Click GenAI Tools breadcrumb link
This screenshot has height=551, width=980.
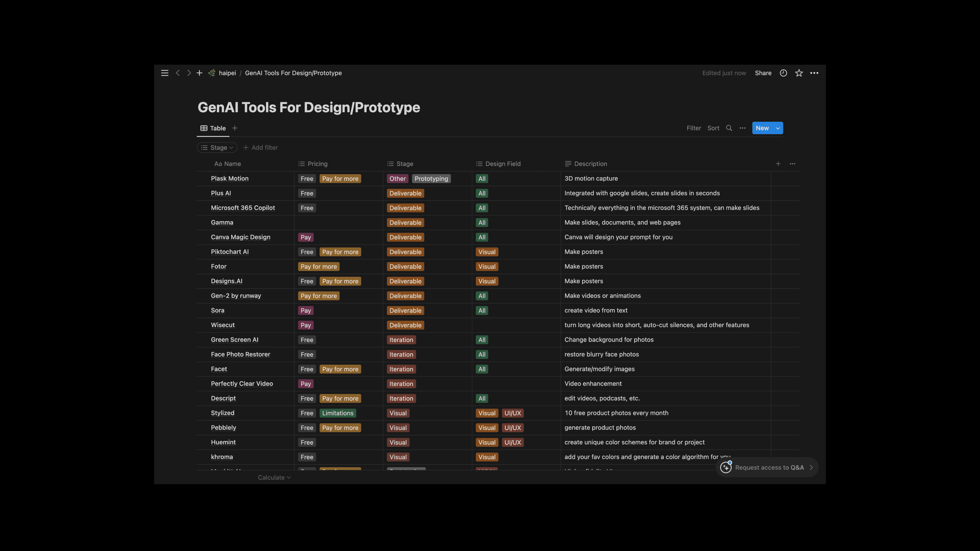[x=293, y=73]
